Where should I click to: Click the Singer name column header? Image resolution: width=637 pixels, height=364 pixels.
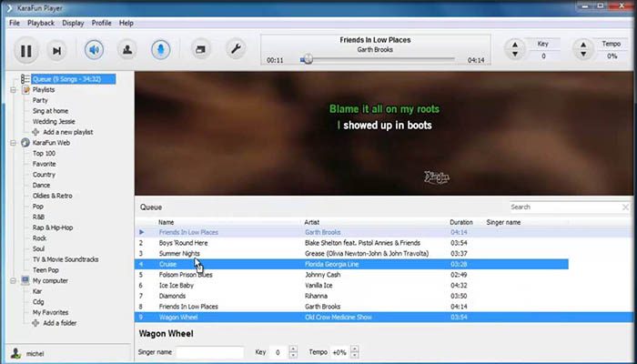pyautogui.click(x=503, y=222)
